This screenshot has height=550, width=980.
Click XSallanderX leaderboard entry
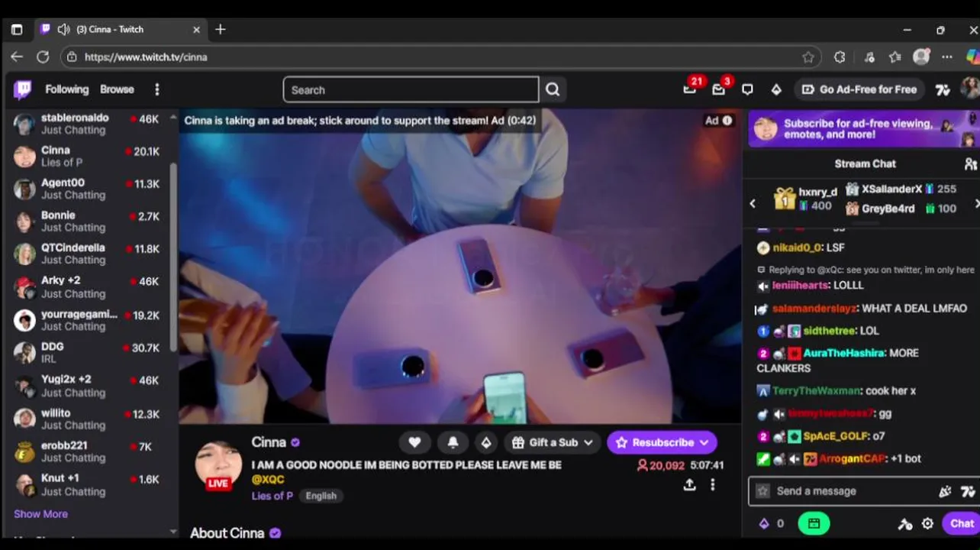click(x=901, y=189)
